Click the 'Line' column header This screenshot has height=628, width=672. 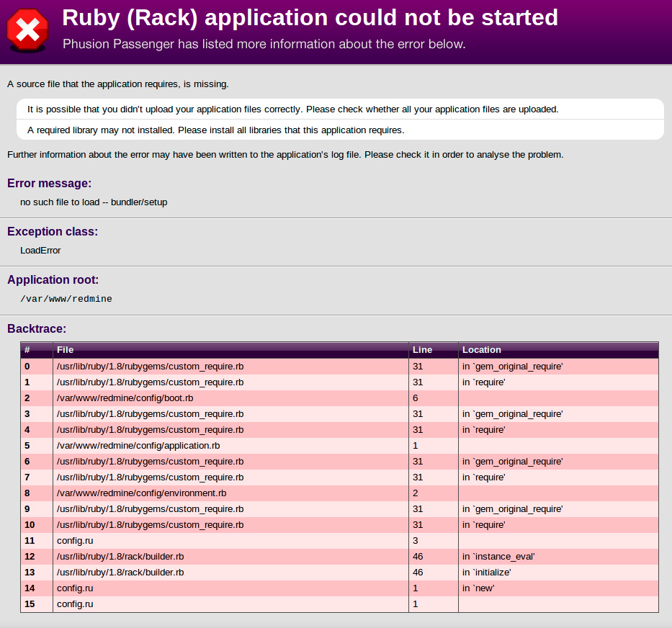coord(422,350)
